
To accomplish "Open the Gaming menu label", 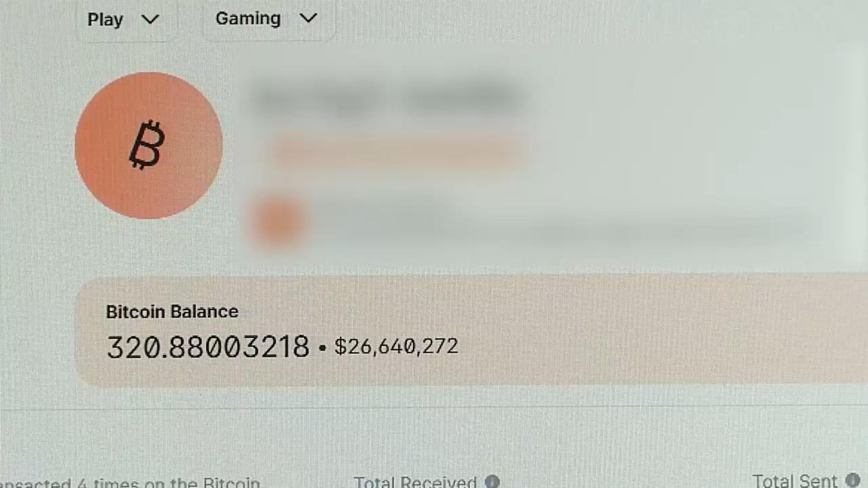I will point(248,19).
